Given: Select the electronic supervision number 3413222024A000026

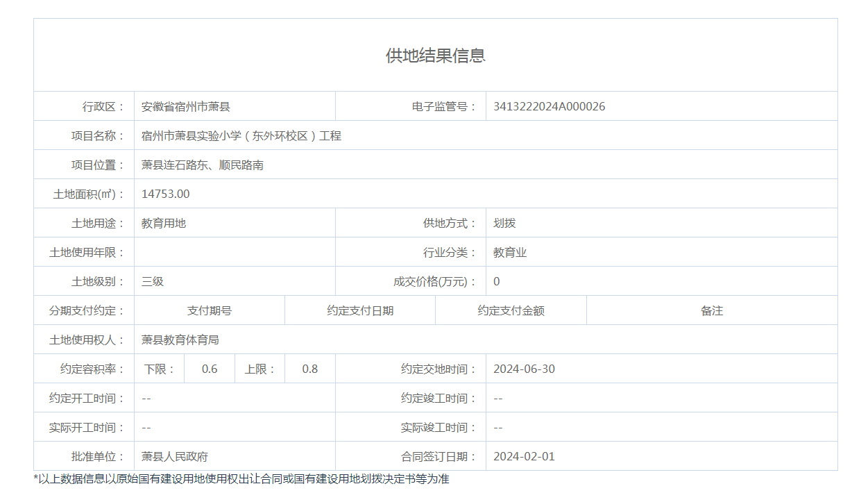Looking at the screenshot, I should tap(549, 106).
